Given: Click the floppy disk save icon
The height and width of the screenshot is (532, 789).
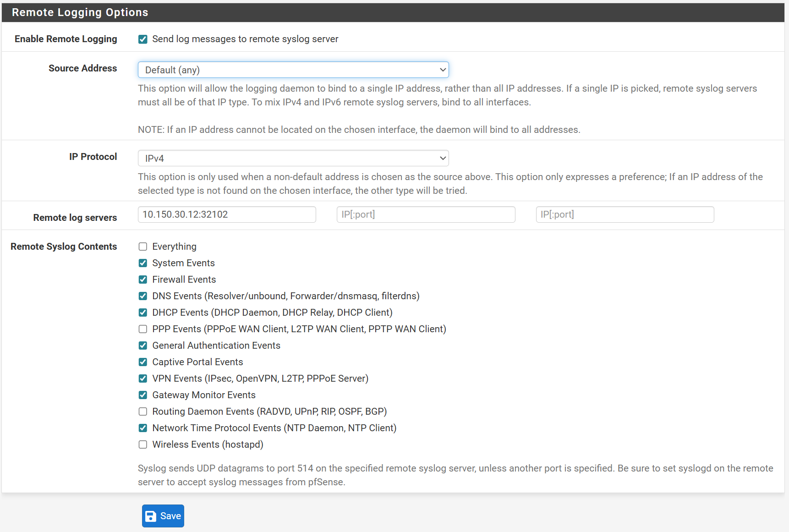Looking at the screenshot, I should click(150, 516).
